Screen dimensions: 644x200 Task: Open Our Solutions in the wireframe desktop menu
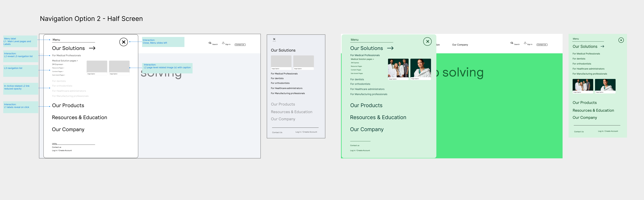point(68,48)
